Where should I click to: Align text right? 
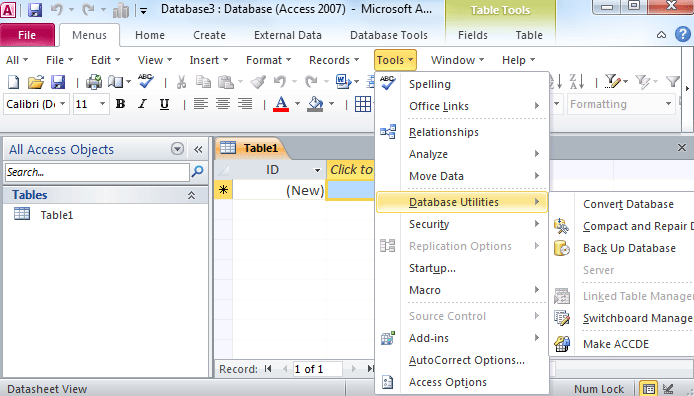point(245,104)
